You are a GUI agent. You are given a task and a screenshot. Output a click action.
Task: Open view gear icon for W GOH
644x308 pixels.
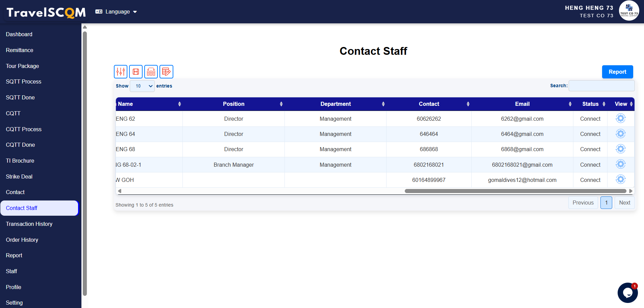(620, 180)
